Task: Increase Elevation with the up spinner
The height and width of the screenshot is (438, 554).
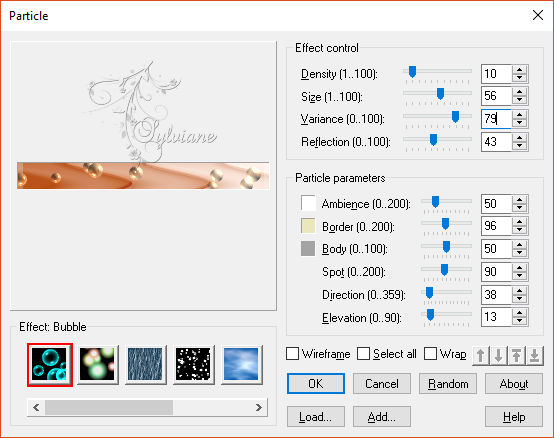Action: tap(519, 313)
